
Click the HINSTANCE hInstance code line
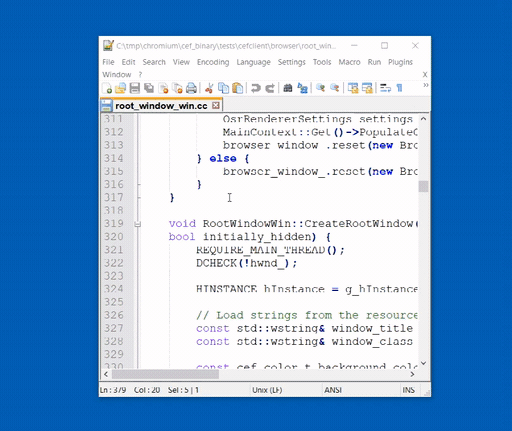(307, 289)
